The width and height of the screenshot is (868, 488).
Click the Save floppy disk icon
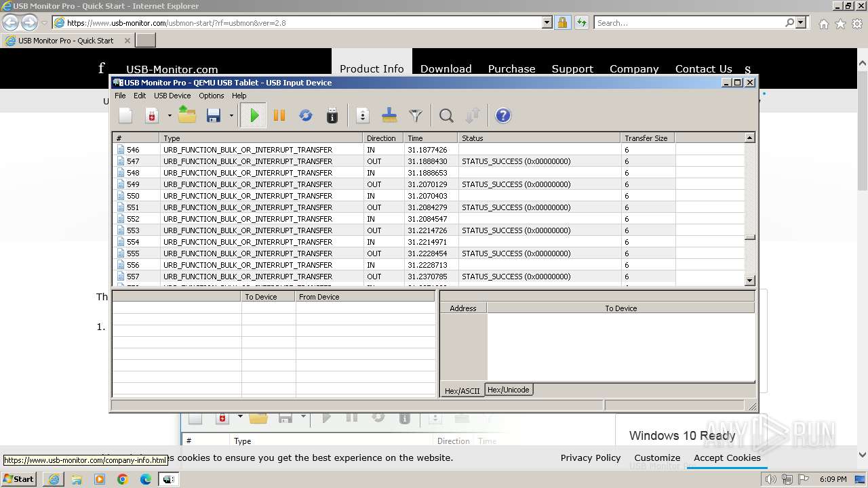click(214, 116)
